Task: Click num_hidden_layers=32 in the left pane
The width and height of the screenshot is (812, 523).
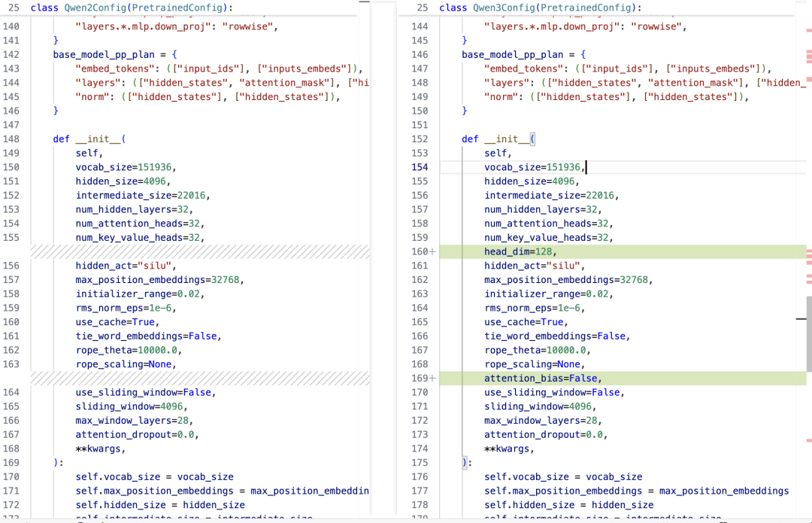Action: pyautogui.click(x=134, y=209)
